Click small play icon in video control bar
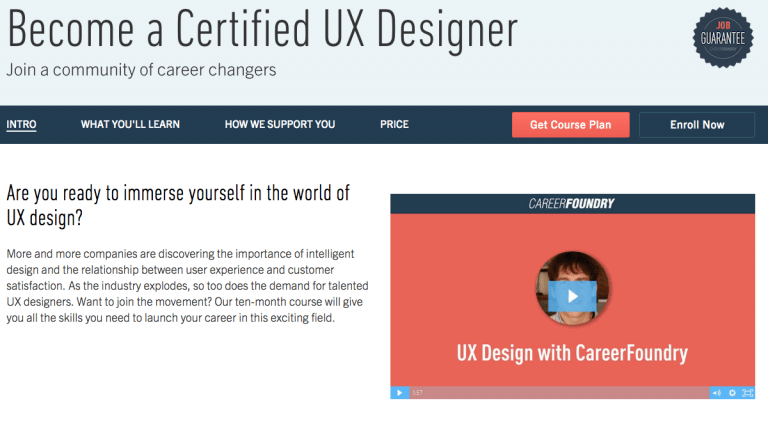The width and height of the screenshot is (768, 435). pyautogui.click(x=400, y=392)
